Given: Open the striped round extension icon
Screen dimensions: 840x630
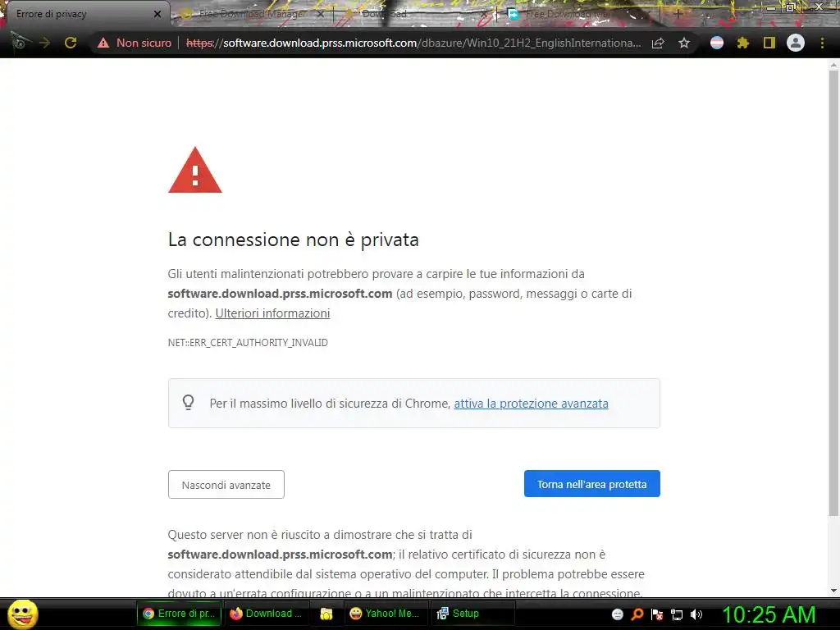Looking at the screenshot, I should coord(717,43).
